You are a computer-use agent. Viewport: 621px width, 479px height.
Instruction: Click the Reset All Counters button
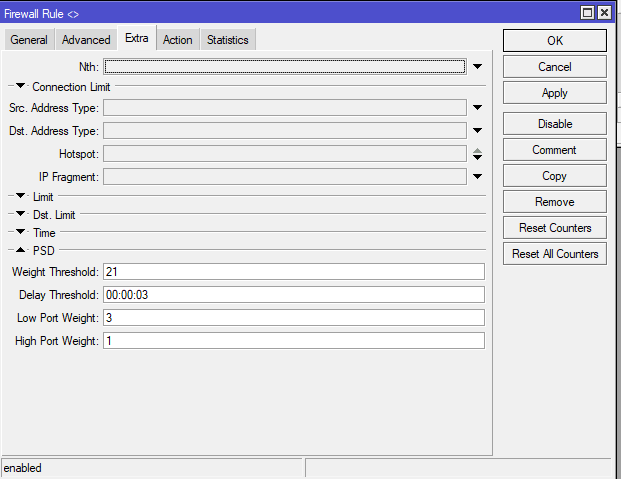[x=554, y=254]
